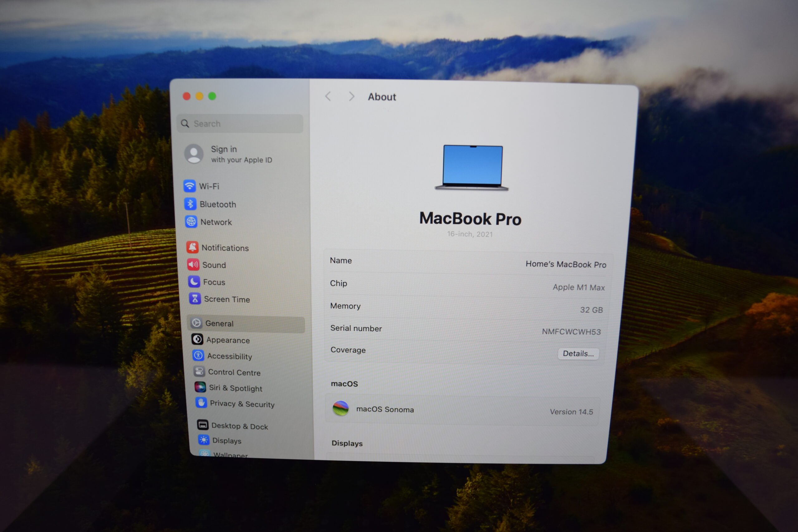Click the Control Centre icon
This screenshot has height=532, width=798.
(199, 371)
